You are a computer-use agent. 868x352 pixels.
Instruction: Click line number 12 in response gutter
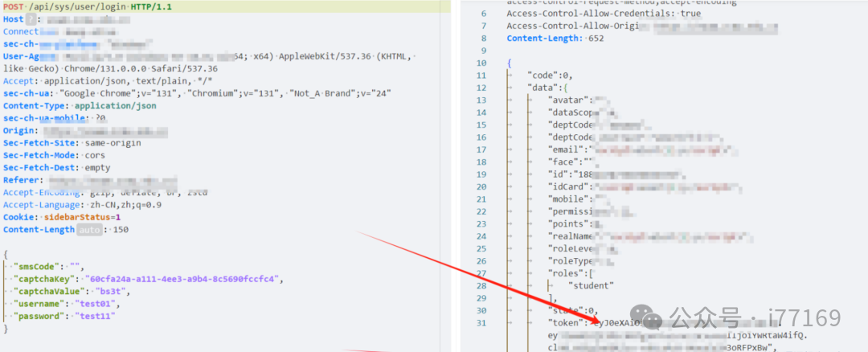pos(481,87)
